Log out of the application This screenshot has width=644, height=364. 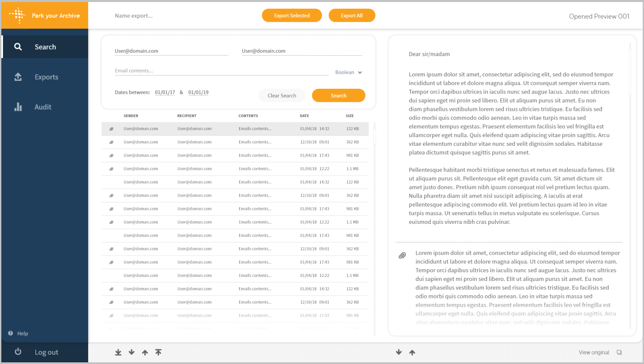click(46, 352)
